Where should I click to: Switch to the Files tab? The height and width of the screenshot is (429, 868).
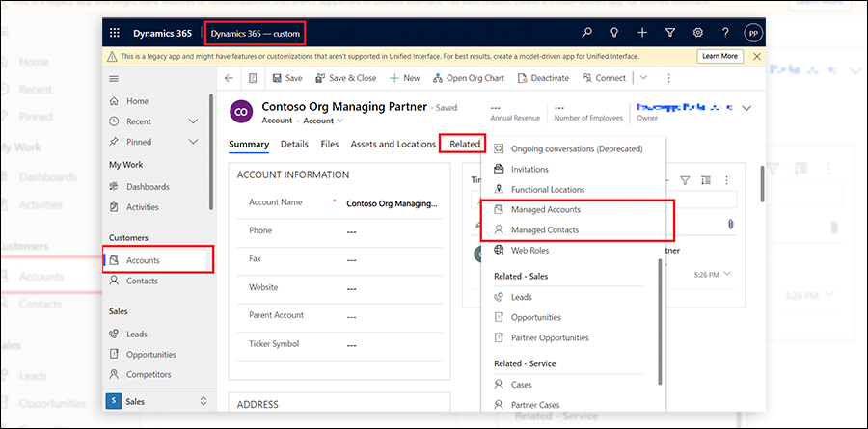coord(330,144)
